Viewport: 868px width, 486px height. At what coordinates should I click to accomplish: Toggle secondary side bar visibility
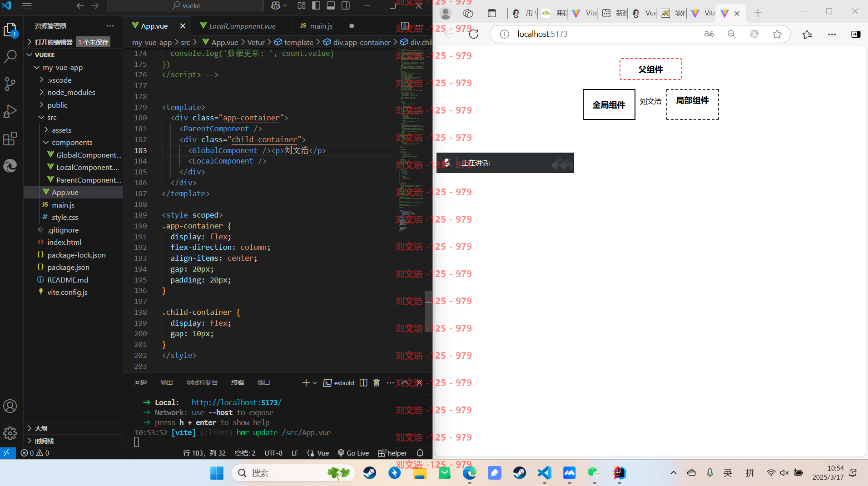[346, 6]
